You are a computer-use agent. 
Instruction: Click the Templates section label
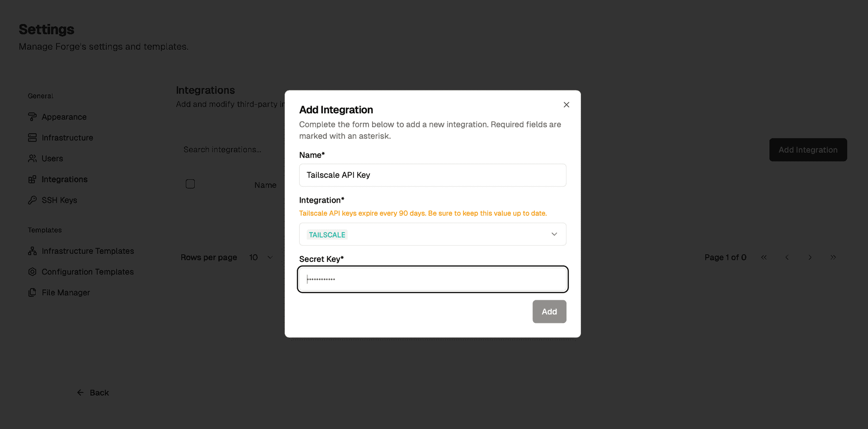tap(45, 230)
